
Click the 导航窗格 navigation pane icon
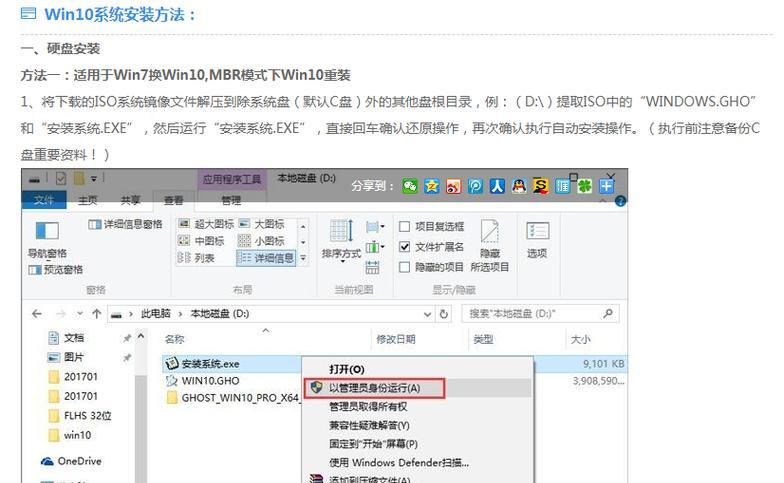tap(48, 231)
